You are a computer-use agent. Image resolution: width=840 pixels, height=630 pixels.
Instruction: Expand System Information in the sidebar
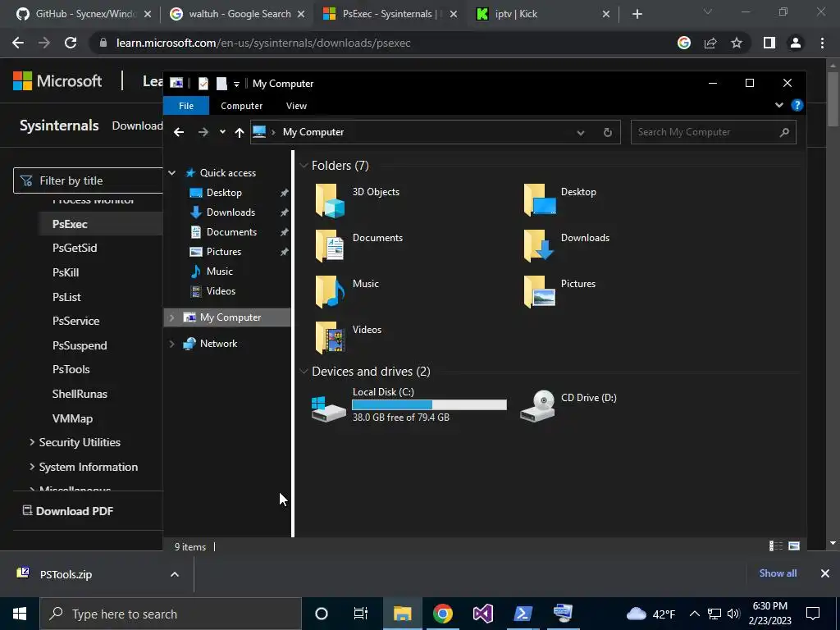pyautogui.click(x=32, y=467)
